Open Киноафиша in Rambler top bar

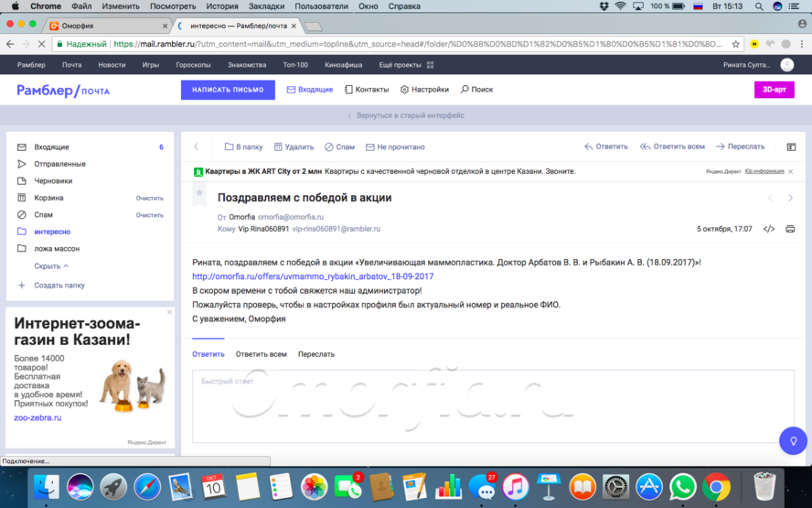pyautogui.click(x=343, y=65)
